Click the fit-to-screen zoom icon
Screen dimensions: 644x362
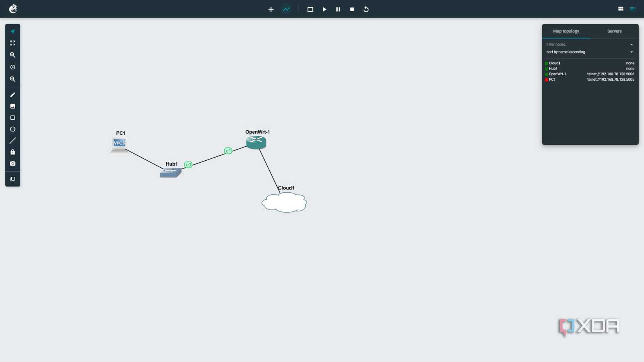point(12,43)
